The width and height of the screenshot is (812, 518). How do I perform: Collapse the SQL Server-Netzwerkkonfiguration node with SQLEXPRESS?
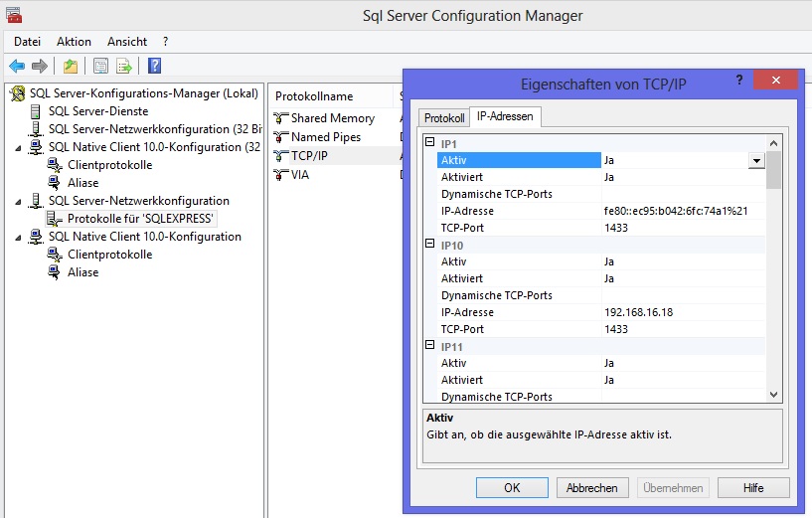(x=18, y=202)
